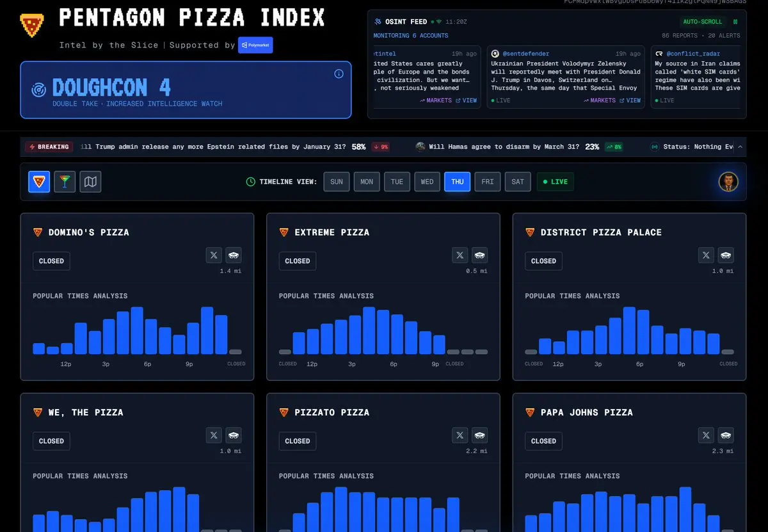Click the CLOSED status on Papa Johns Pizza
The image size is (768, 532).
pyautogui.click(x=543, y=441)
